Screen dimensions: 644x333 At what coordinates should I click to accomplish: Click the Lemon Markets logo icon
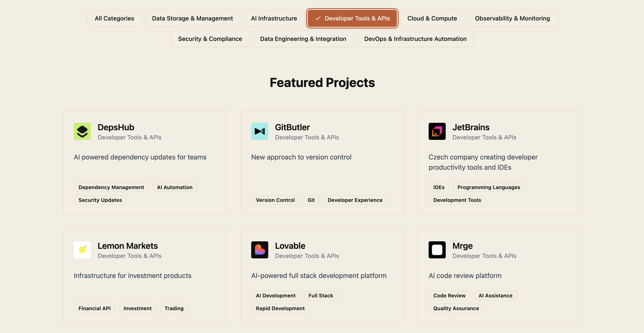click(x=82, y=250)
